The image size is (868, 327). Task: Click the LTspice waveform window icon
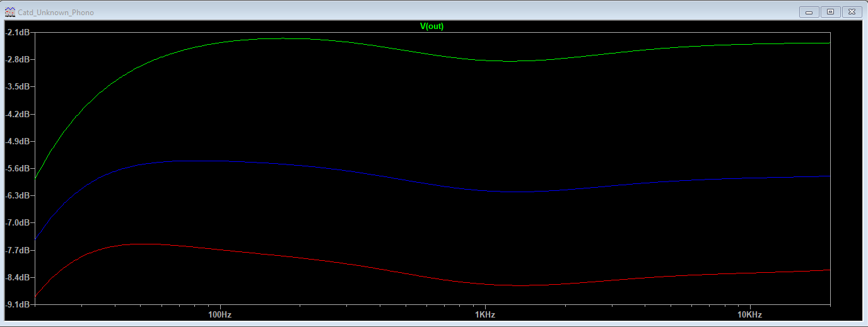pos(10,12)
